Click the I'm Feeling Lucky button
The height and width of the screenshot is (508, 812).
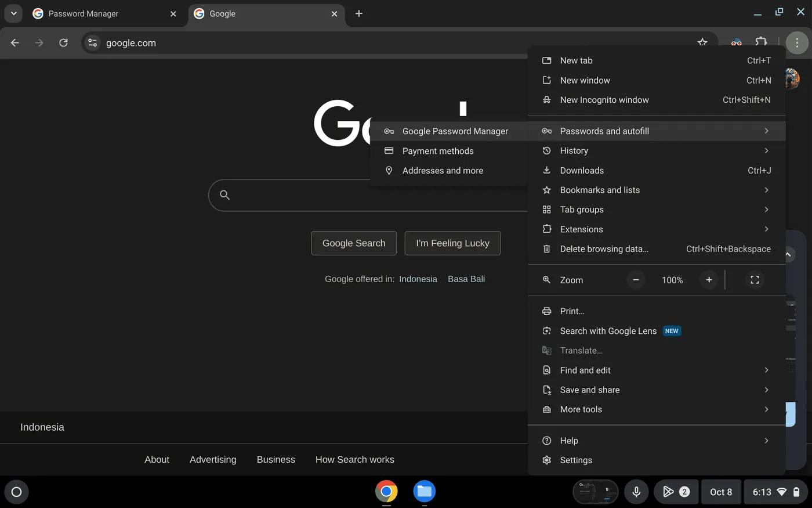pos(452,243)
